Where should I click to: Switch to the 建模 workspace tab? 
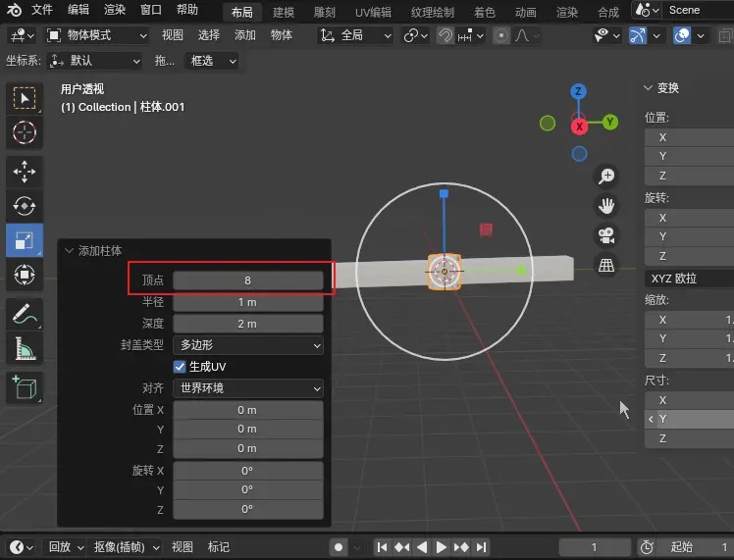click(x=284, y=12)
